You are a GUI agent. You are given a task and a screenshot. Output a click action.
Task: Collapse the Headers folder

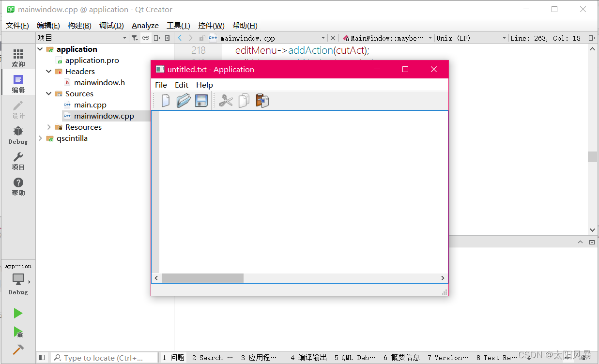(x=49, y=72)
